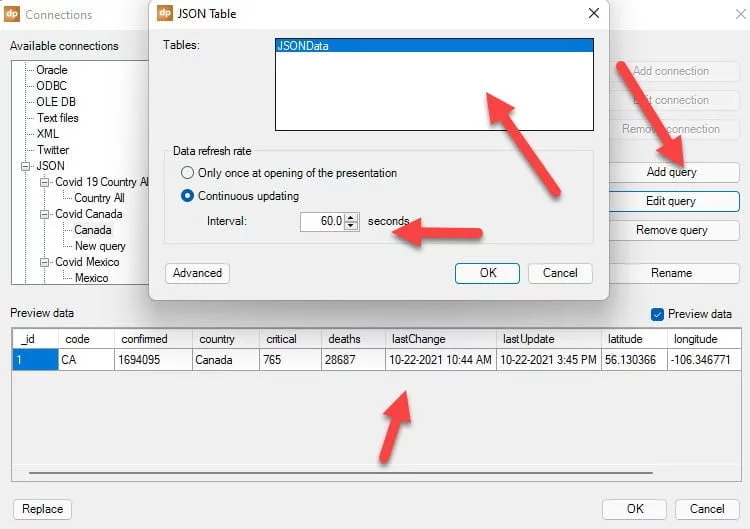Click Replace button in Connections window

point(43,509)
